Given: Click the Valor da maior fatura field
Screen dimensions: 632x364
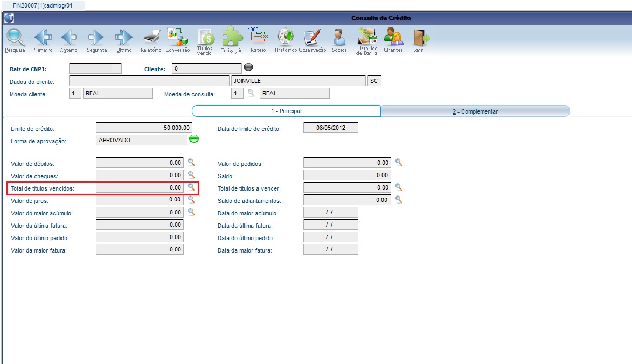Looking at the screenshot, I should click(140, 250).
